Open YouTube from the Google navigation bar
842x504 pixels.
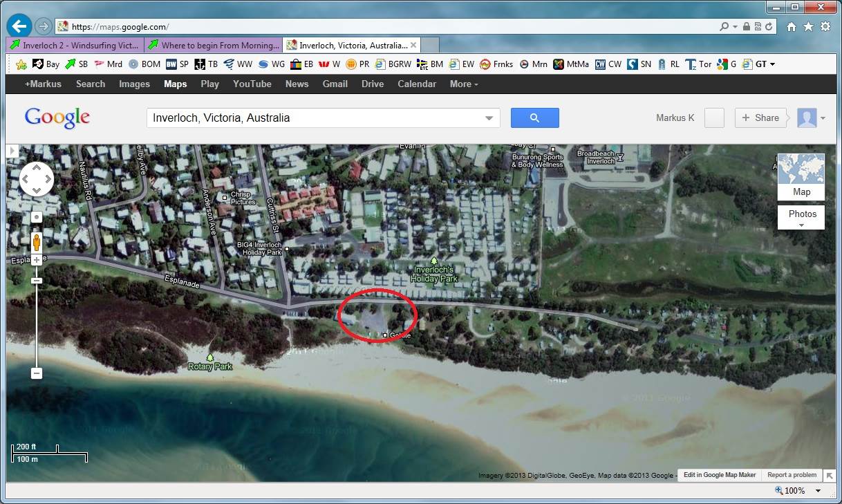point(252,84)
